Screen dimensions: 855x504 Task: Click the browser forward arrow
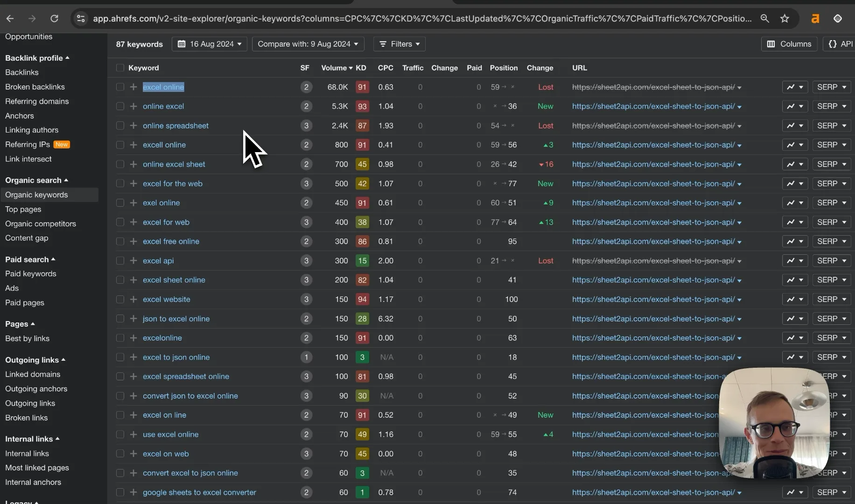(32, 18)
